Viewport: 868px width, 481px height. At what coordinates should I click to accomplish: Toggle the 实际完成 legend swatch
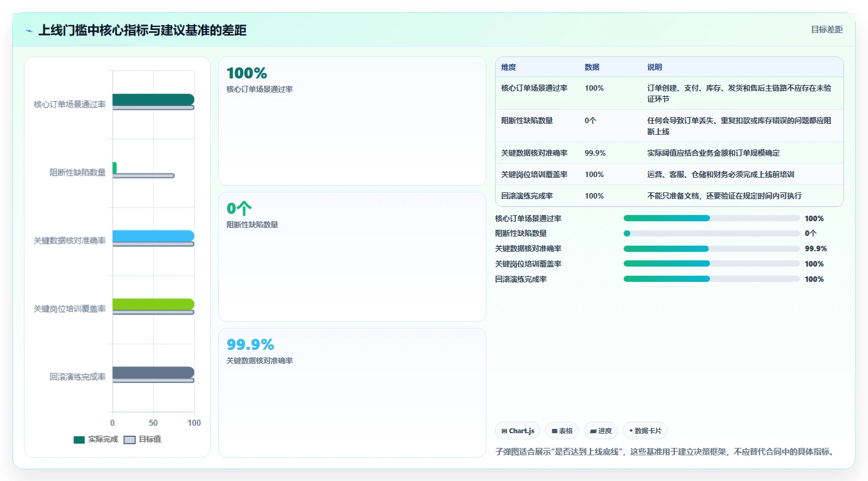[79, 439]
